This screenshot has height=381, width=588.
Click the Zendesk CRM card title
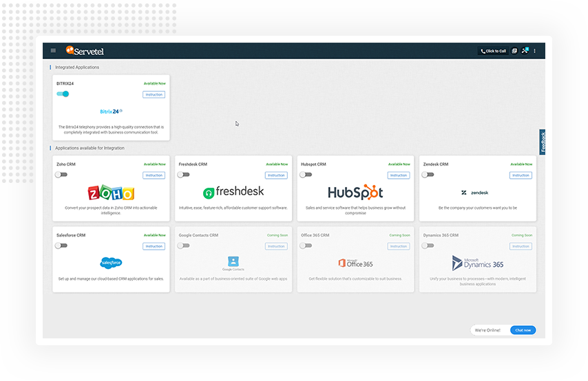click(x=436, y=164)
